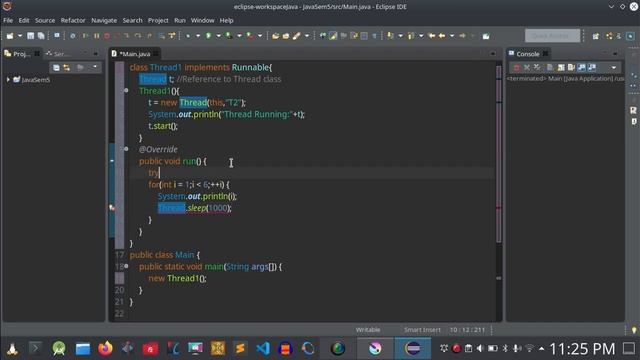The height and width of the screenshot is (360, 640).
Task: Click the New file toolbar icon
Action: [x=10, y=36]
